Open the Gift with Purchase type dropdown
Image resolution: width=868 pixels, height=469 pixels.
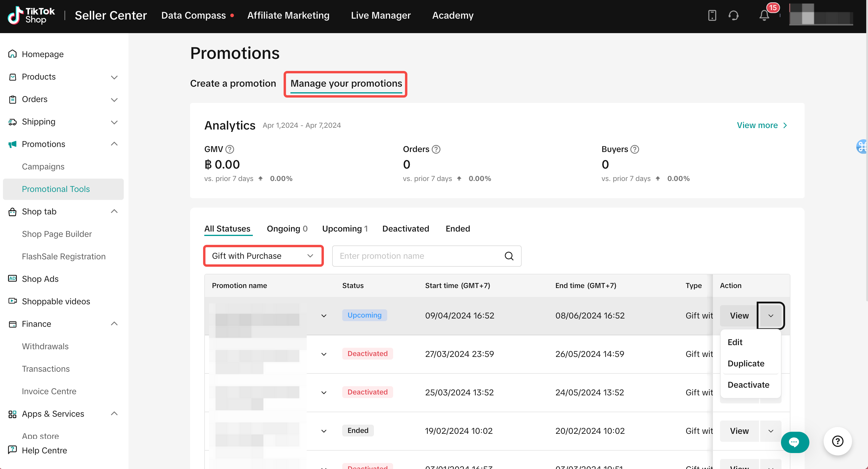tap(263, 256)
